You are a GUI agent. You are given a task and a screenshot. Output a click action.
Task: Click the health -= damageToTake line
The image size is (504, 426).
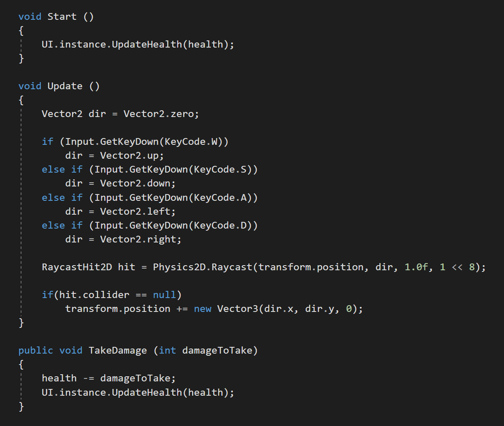[109, 378]
